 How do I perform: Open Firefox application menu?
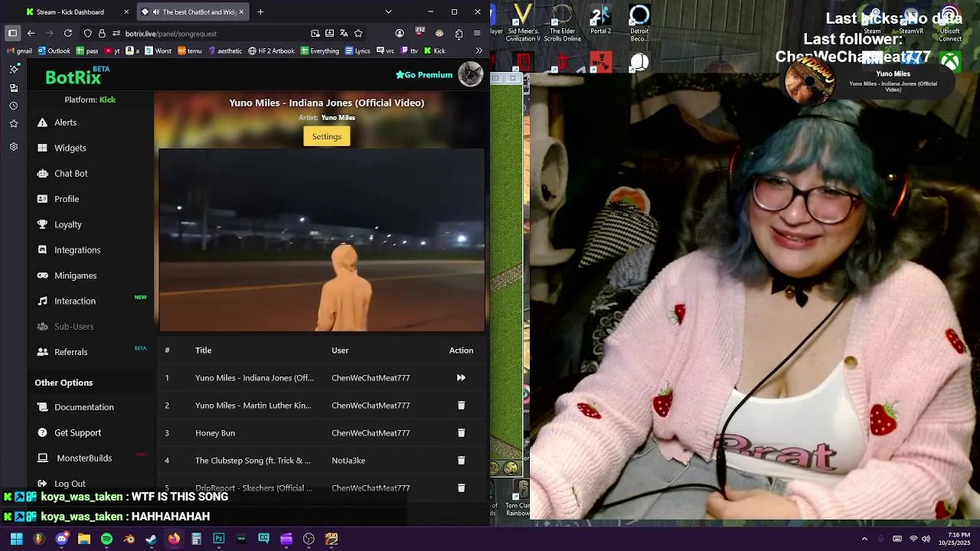click(477, 33)
